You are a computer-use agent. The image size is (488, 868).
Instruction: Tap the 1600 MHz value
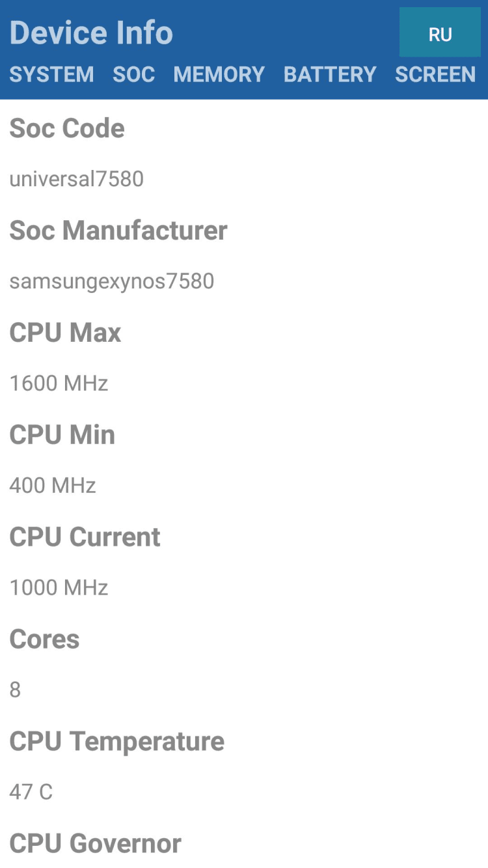pyautogui.click(x=59, y=383)
